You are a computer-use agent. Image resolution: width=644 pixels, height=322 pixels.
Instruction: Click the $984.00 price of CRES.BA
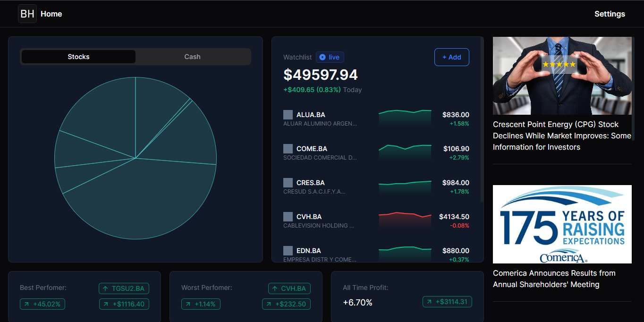(456, 183)
